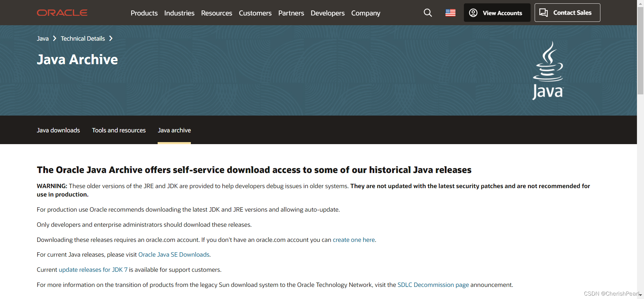Viewport: 644px width, 299px height.
Task: Click the page's vertical scrollbar thumb
Action: coord(640,50)
